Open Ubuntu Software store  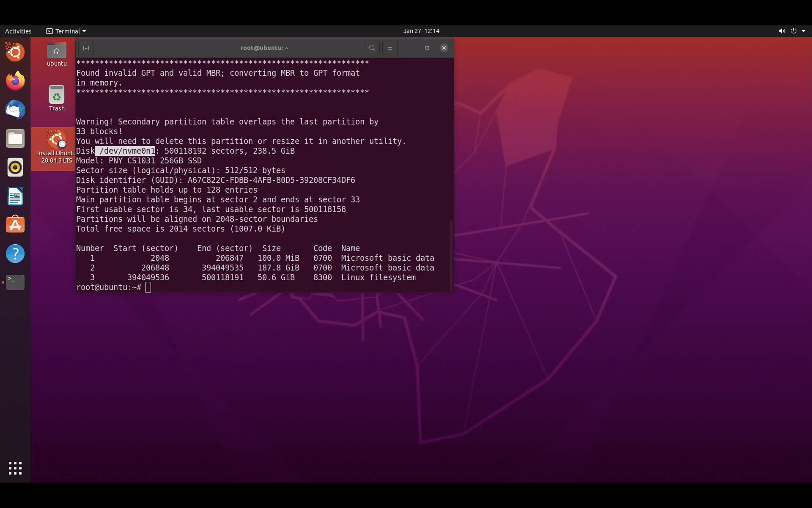tap(15, 225)
